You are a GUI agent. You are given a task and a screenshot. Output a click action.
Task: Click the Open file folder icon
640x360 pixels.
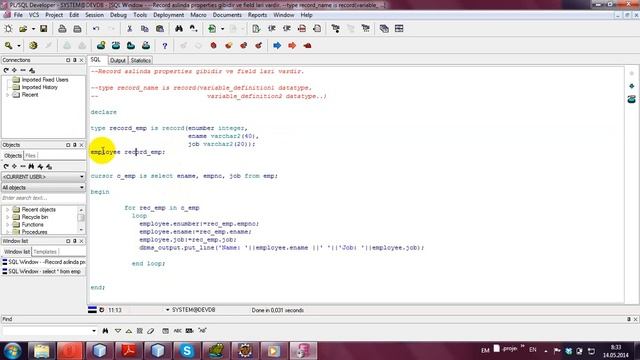[23, 29]
